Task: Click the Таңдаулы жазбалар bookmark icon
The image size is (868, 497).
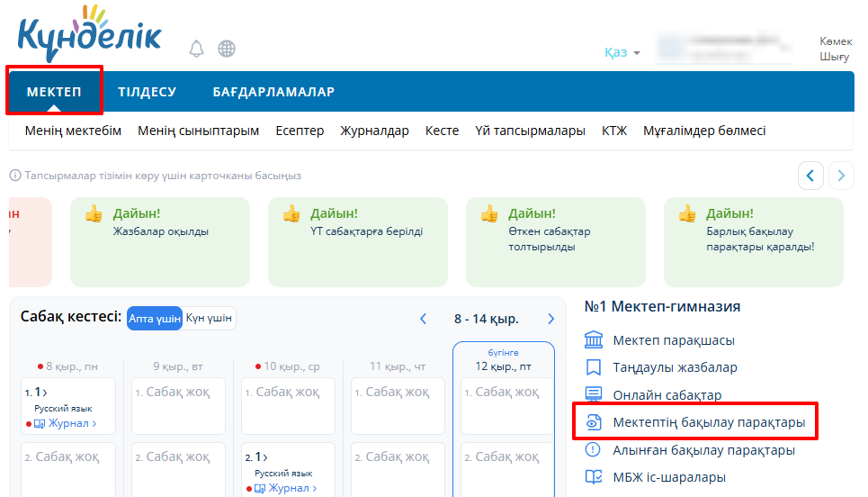Action: 594,367
